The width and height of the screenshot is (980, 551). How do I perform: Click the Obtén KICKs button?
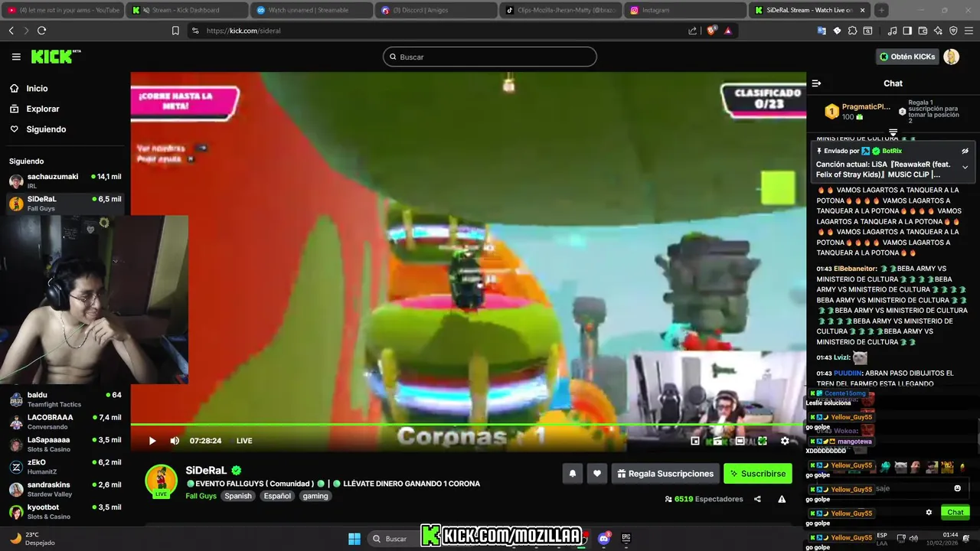pyautogui.click(x=907, y=57)
